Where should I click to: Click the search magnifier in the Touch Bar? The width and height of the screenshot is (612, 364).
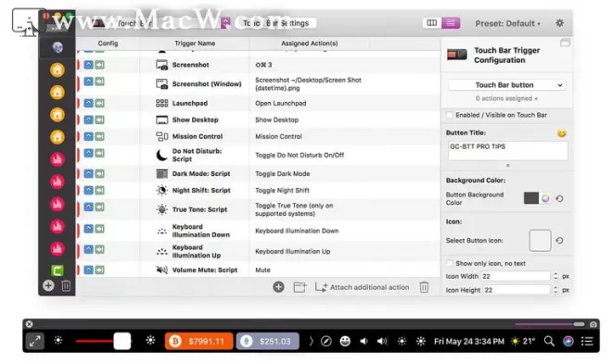(x=549, y=342)
